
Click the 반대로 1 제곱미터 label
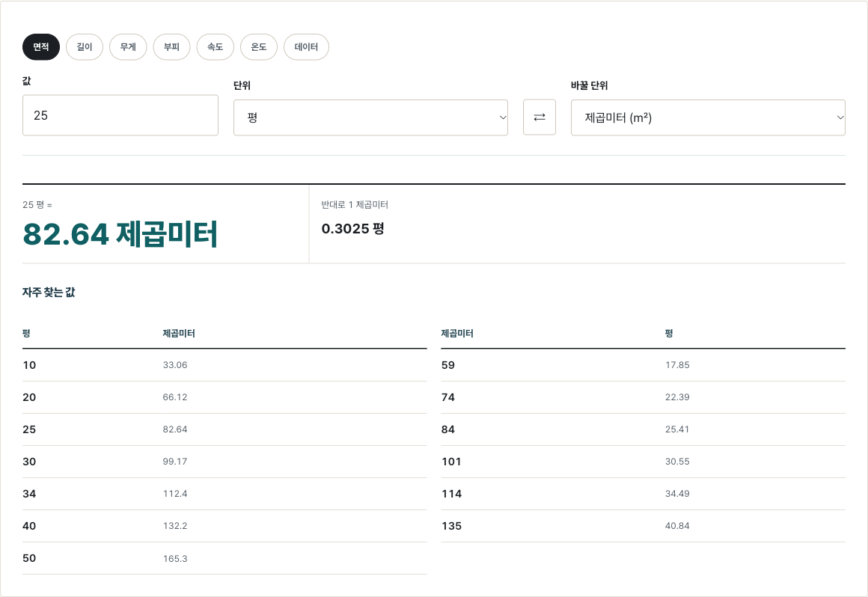pyautogui.click(x=355, y=205)
